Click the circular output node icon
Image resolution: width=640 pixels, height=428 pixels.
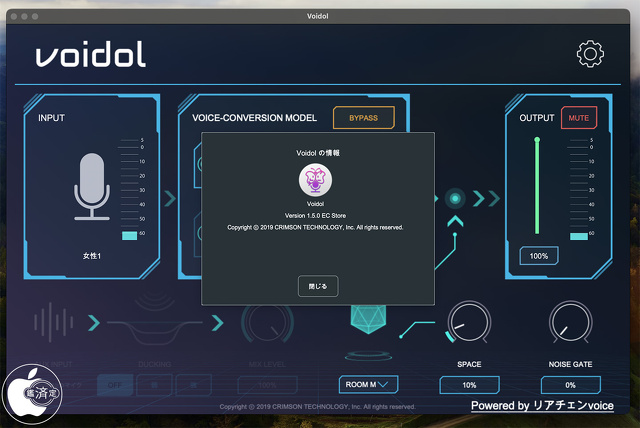point(455,199)
